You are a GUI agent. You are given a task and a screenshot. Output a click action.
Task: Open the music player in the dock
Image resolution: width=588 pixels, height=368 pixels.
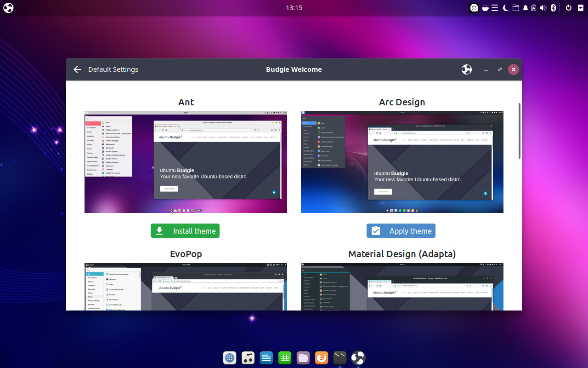coord(248,357)
